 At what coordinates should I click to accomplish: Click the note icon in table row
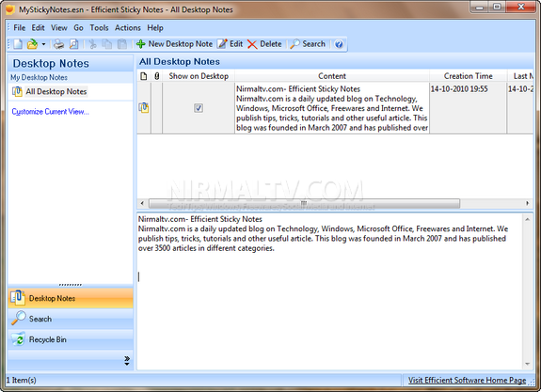(x=144, y=108)
